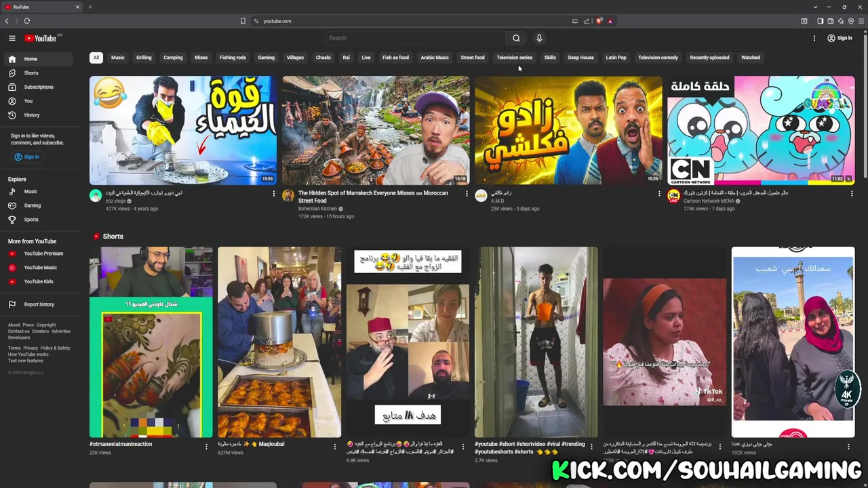Image resolution: width=868 pixels, height=488 pixels.
Task: Select the Watched filter chip
Action: (x=751, y=58)
